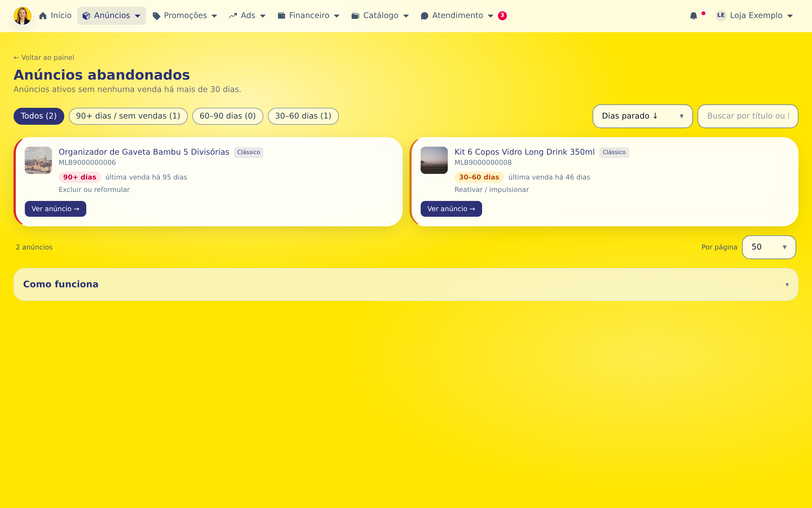
Task: Click the folder icon beside Catálogo
Action: point(355,16)
